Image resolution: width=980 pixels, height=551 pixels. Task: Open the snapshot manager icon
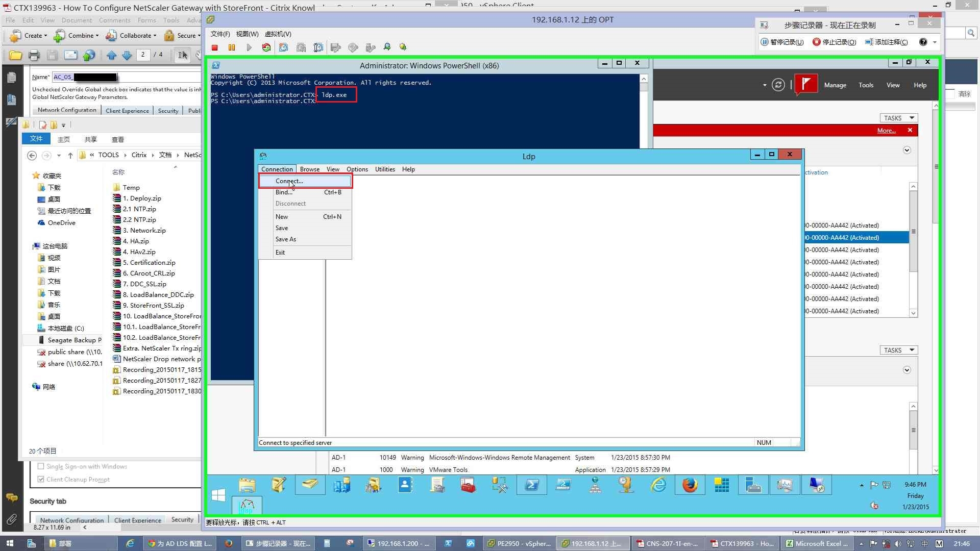(x=318, y=47)
